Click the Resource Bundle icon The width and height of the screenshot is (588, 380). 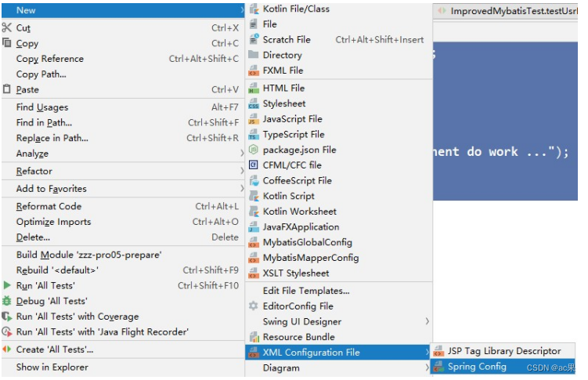coord(254,337)
